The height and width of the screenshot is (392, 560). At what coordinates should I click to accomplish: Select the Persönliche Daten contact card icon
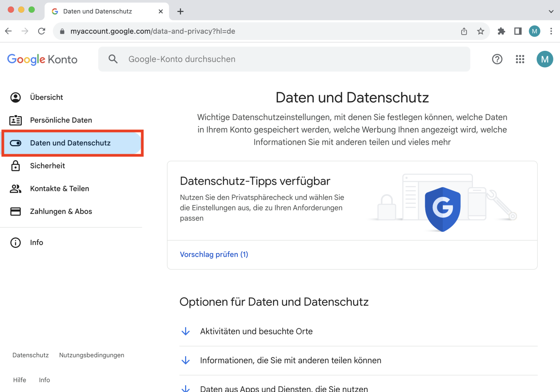[16, 120]
